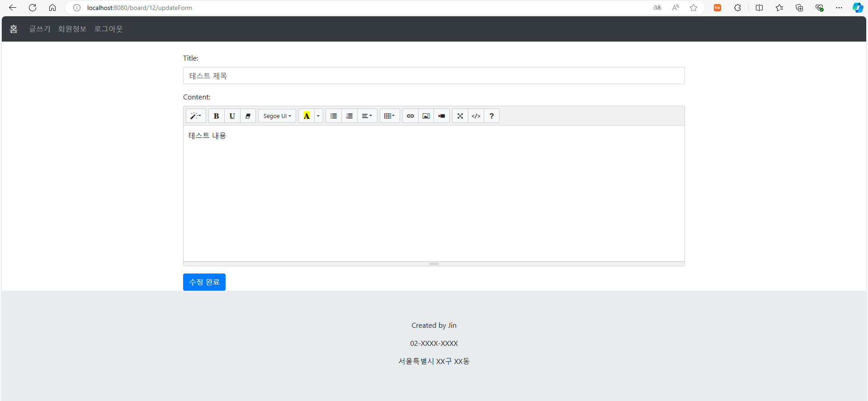Click the 'Created by Jin' footer text
Screen dimensions: 868x401
434,326
